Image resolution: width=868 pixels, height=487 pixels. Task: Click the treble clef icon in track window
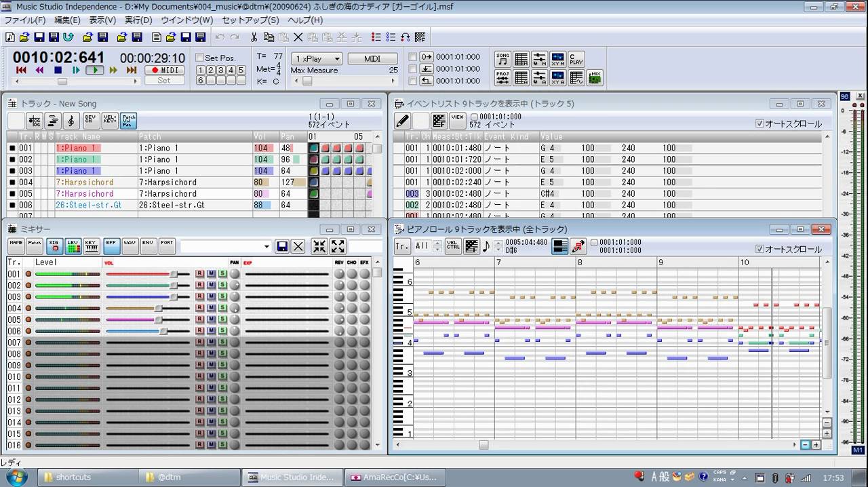71,121
